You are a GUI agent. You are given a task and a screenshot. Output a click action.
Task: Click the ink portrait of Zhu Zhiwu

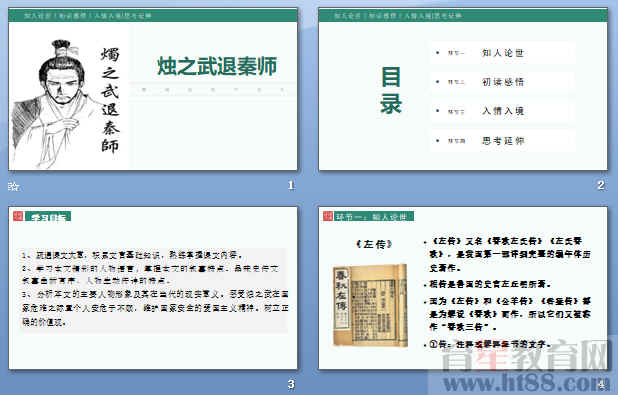click(x=54, y=103)
